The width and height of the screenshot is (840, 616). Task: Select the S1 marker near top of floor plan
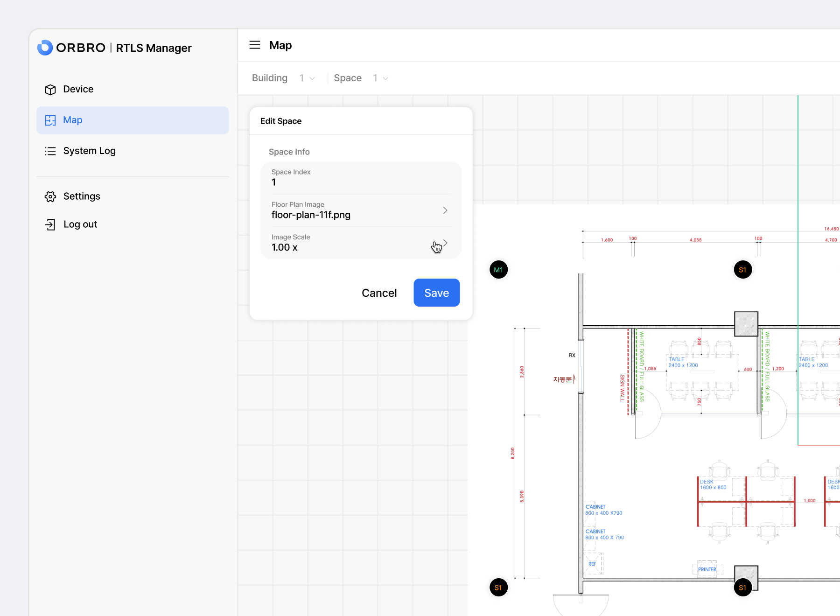[x=742, y=270]
